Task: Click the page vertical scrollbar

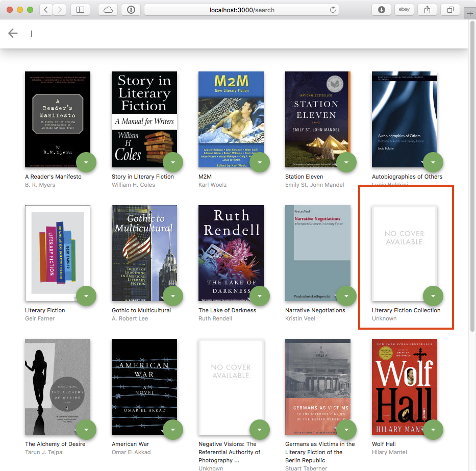Action: point(472,176)
